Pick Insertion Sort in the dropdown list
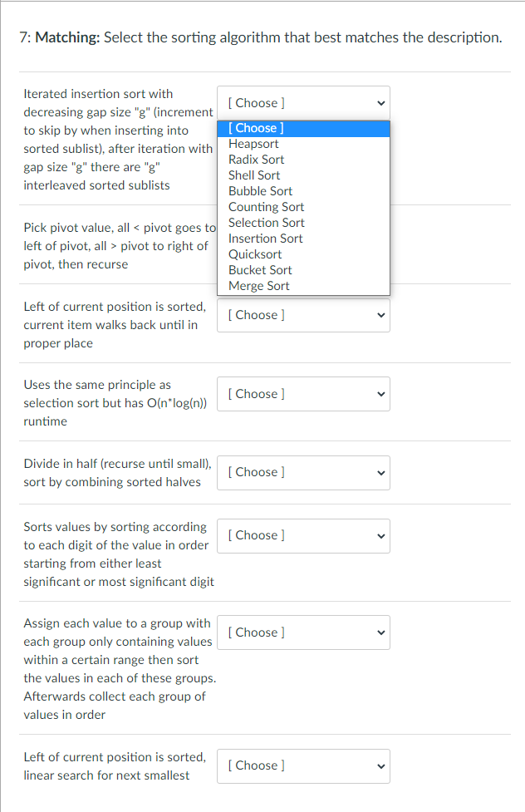This screenshot has width=525, height=812. [303, 239]
